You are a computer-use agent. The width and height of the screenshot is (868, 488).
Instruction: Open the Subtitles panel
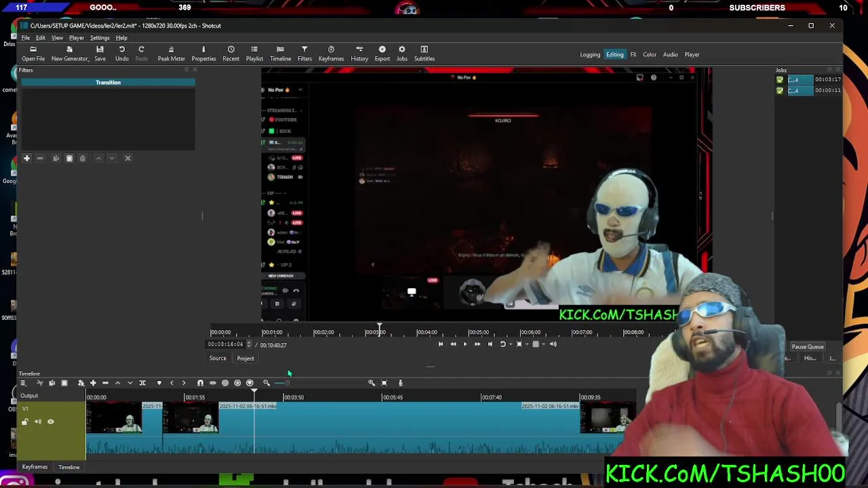pos(425,54)
